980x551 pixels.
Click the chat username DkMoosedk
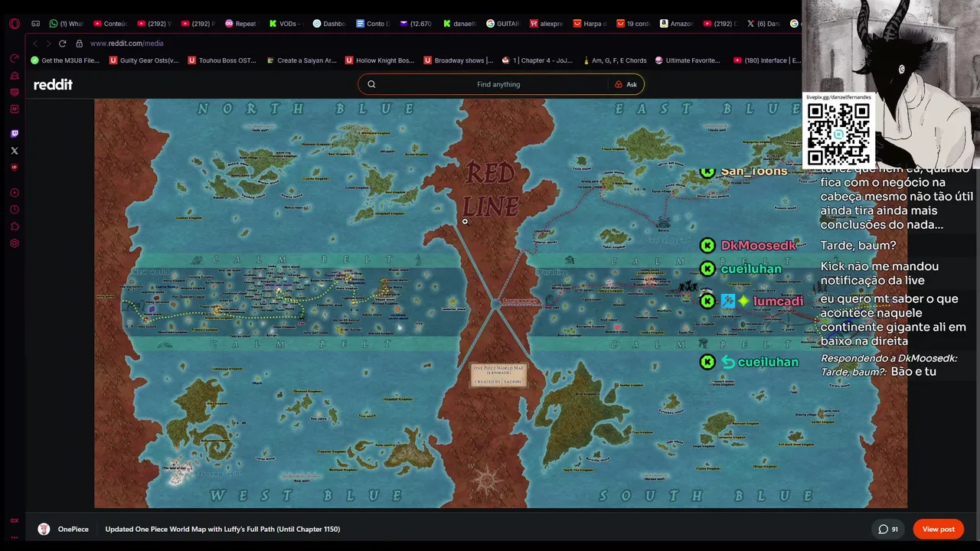tap(759, 245)
